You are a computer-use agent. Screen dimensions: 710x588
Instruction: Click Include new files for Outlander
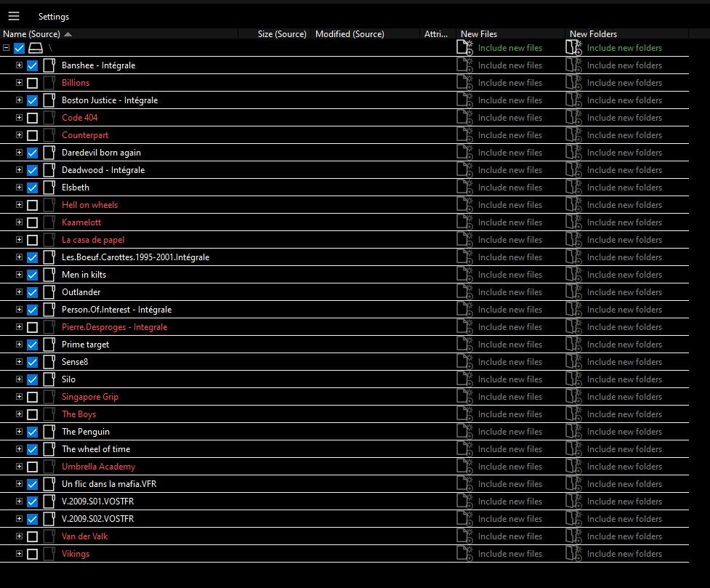click(x=510, y=292)
